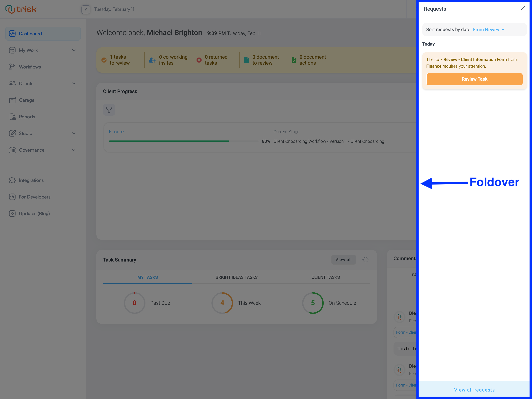Click the document actions checked file icon
This screenshot has height=399, width=532.
[294, 60]
